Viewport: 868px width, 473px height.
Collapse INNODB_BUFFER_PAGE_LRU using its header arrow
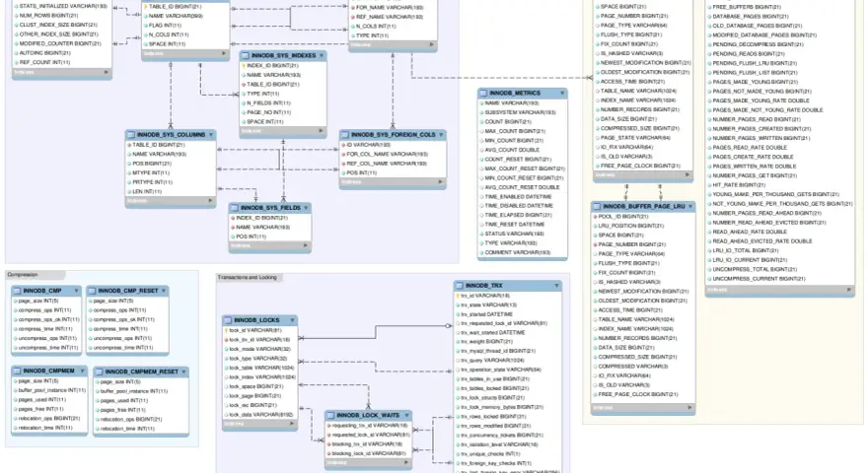pos(690,206)
